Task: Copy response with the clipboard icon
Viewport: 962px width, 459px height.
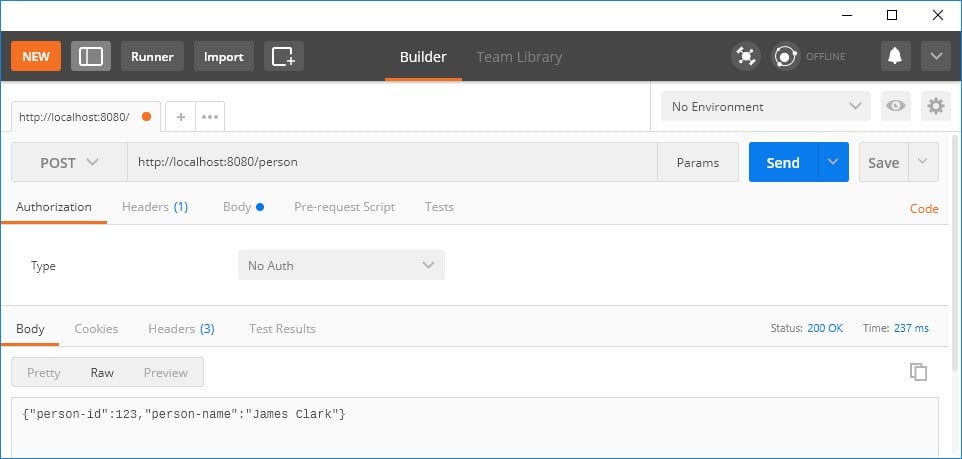Action: point(918,372)
